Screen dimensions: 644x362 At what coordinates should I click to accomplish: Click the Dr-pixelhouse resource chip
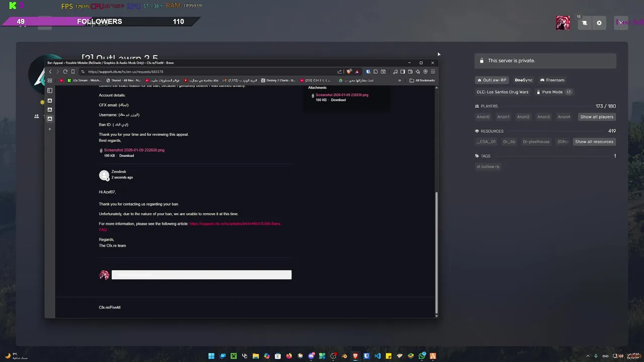[x=536, y=142]
